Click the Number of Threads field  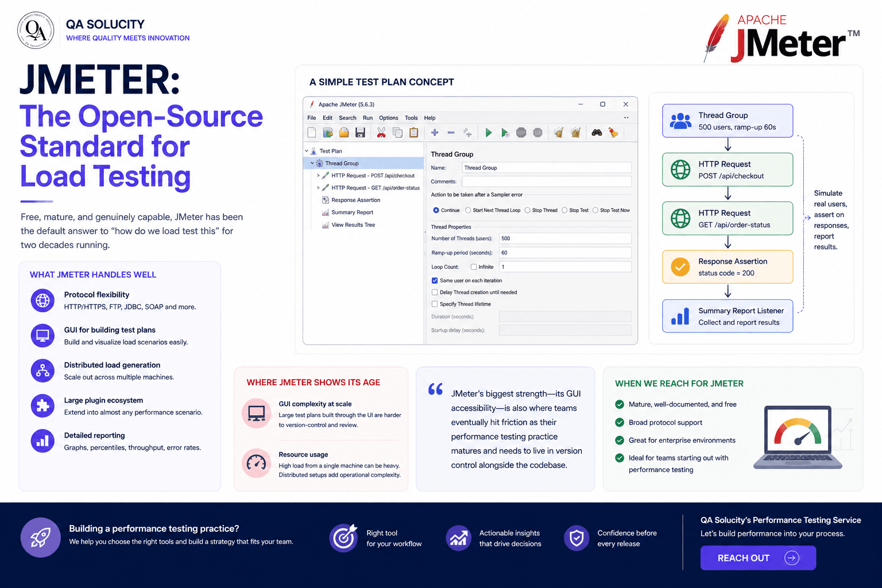click(565, 238)
